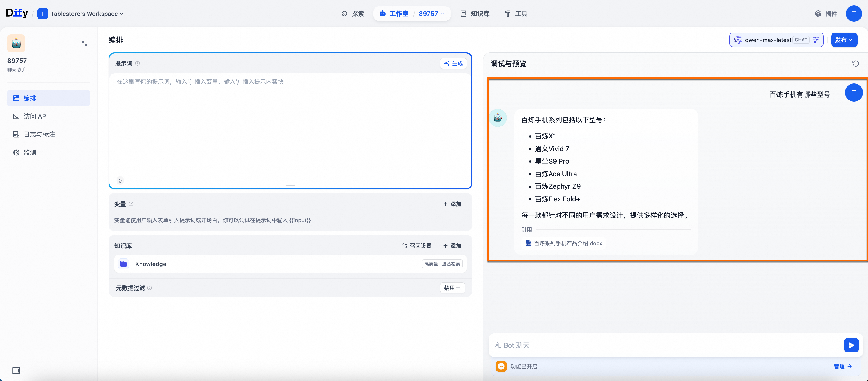Add a knowledge base with 添加
This screenshot has height=381, width=868.
coord(452,246)
